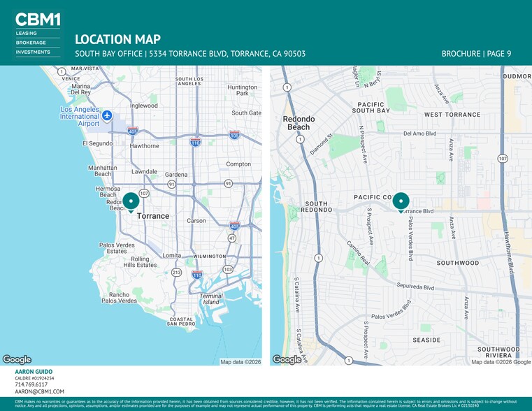Open the AARON@CBM1.COM email link
Viewport: 532px width, 411px height.
[39, 392]
